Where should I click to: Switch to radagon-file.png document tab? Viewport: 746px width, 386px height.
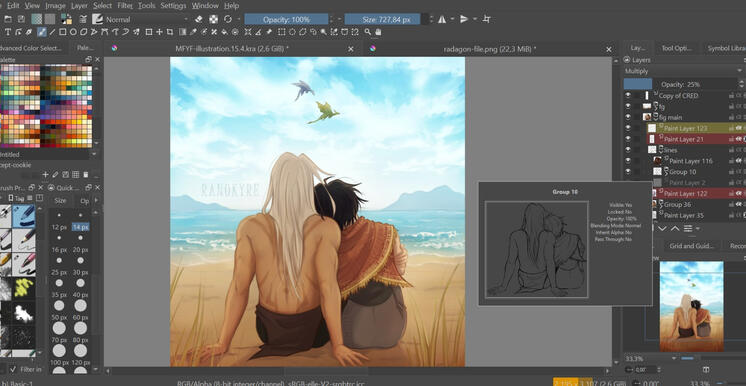click(490, 49)
